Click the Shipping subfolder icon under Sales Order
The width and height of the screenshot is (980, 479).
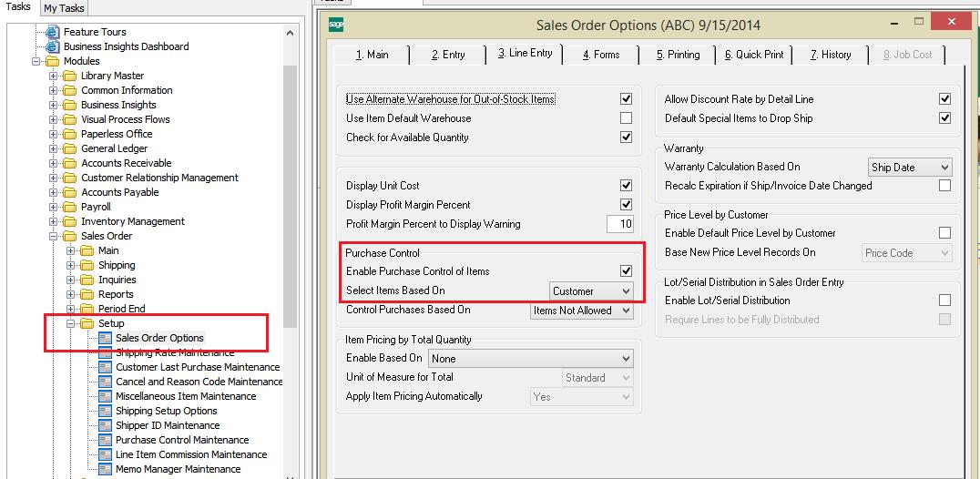87,265
